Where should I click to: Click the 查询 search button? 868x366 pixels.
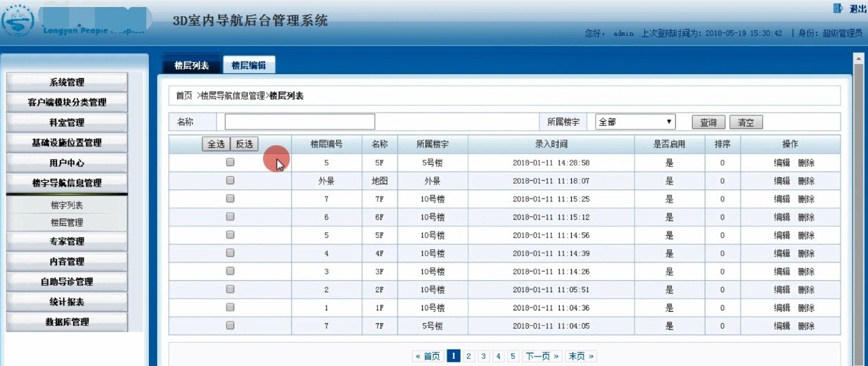tap(708, 122)
